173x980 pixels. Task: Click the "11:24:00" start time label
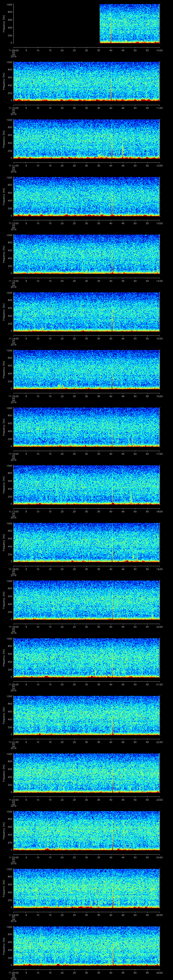14,915
